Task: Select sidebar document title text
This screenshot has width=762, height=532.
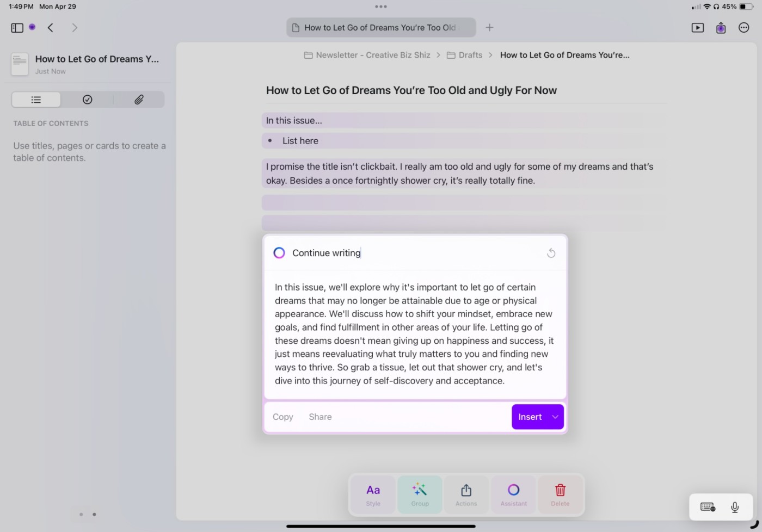Action: coord(97,59)
